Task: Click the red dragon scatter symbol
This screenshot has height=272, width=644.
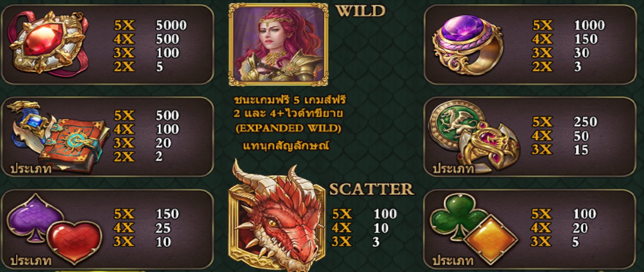Action: point(277,217)
